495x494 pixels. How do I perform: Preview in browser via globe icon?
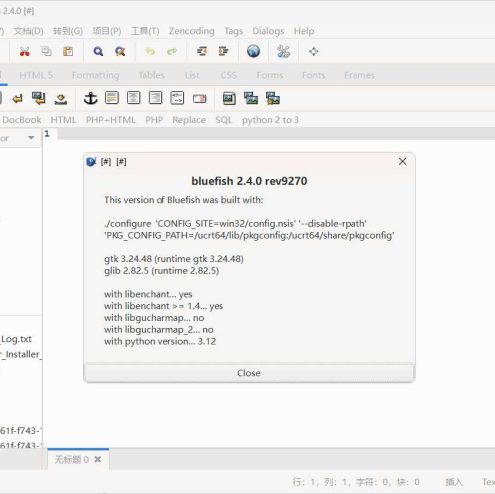point(253,51)
